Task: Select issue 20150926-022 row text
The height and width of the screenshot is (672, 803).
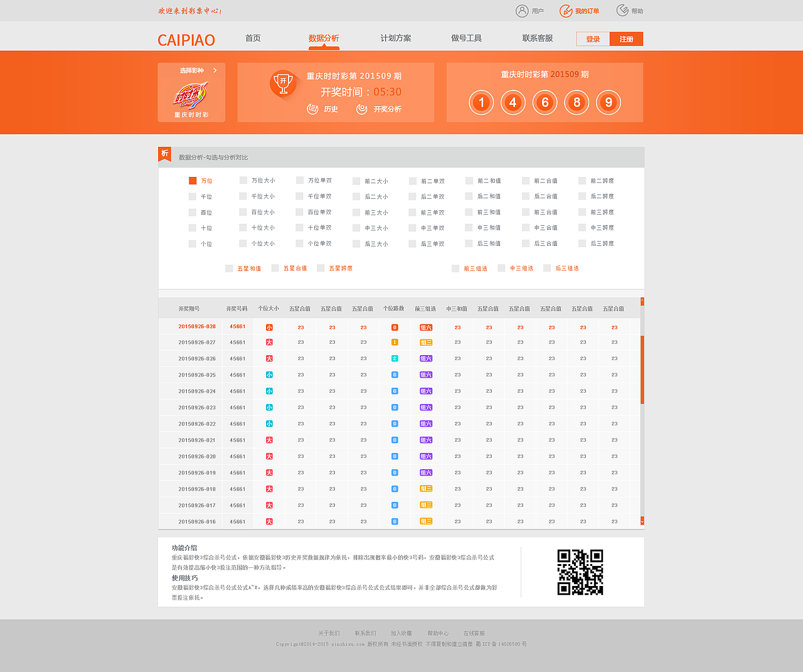Action: [197, 424]
